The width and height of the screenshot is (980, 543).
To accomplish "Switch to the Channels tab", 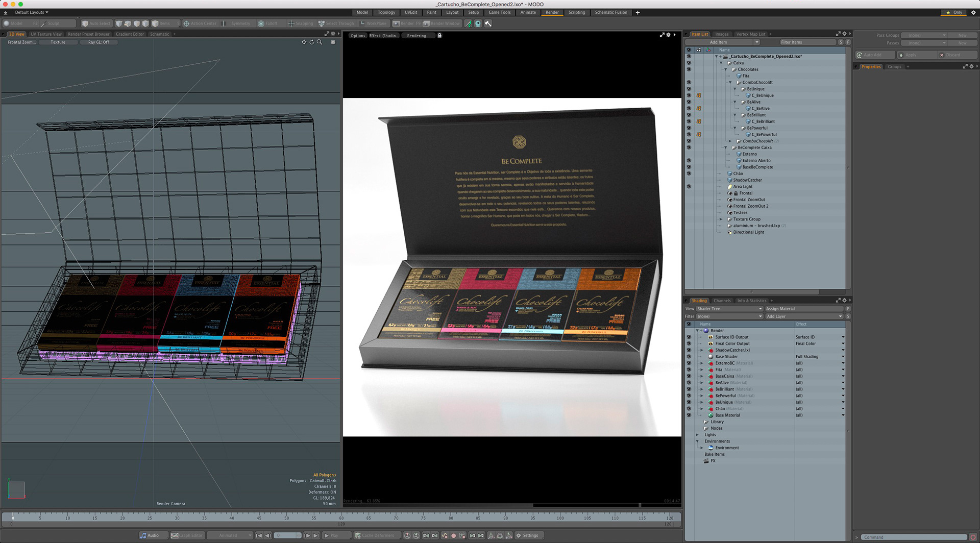I will (722, 301).
